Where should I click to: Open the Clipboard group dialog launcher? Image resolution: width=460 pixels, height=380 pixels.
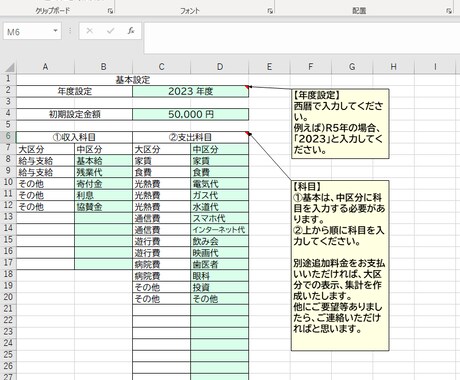click(x=110, y=11)
